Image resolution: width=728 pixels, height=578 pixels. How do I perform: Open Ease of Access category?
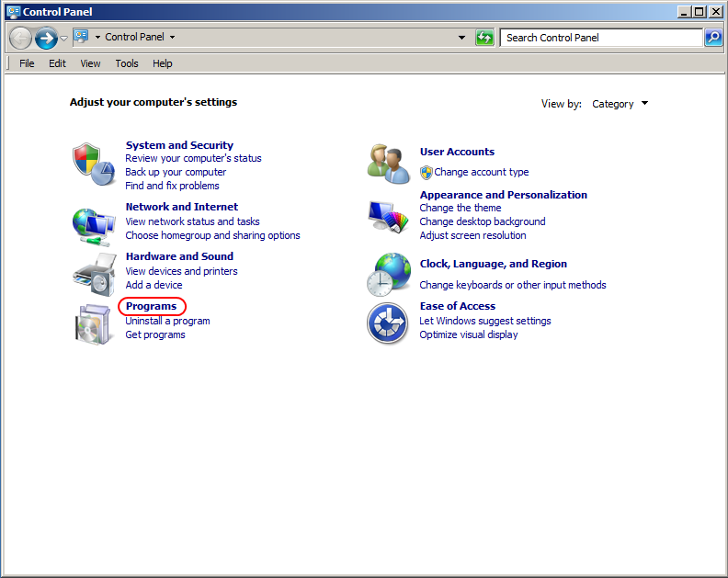pyautogui.click(x=458, y=306)
